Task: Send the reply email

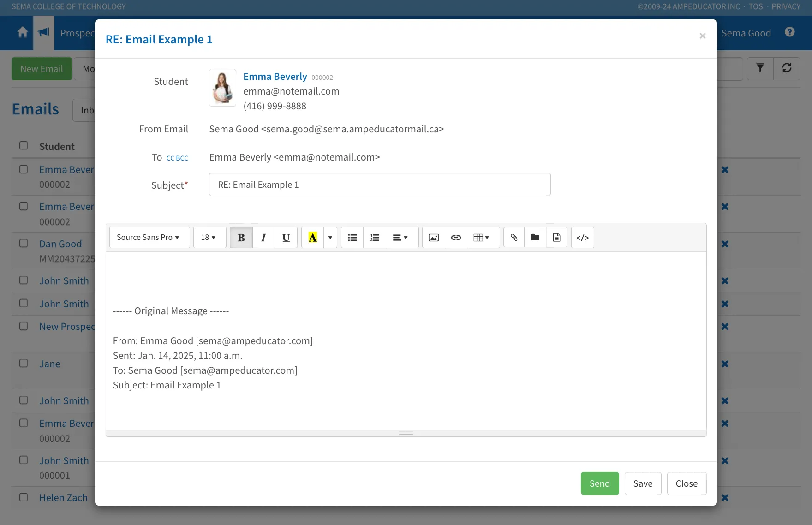Action: click(600, 483)
